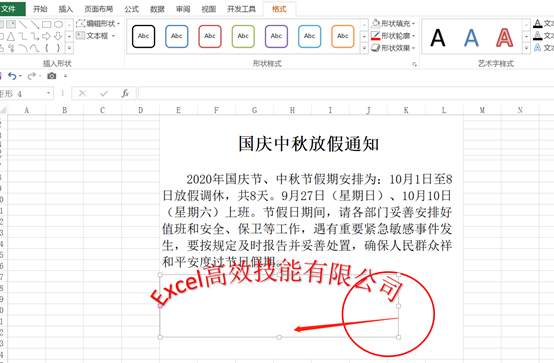Switch to the 开发工具 Developer tab
This screenshot has width=554, height=363.
coord(241,9)
